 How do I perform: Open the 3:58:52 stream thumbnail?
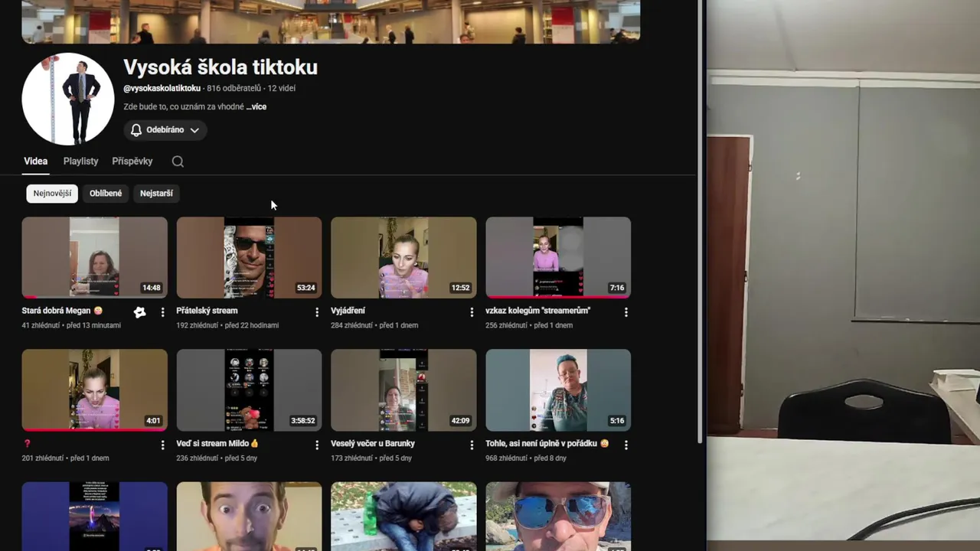(249, 390)
